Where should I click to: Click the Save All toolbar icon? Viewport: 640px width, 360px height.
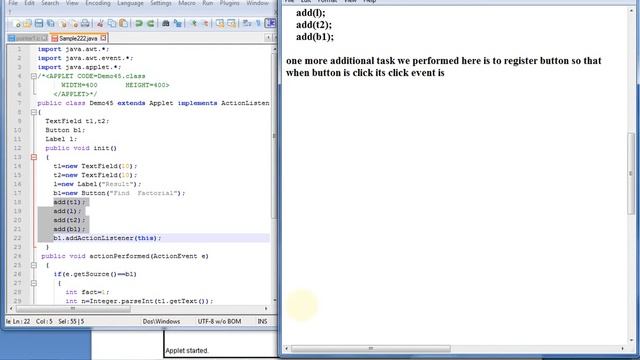pyautogui.click(x=51, y=24)
